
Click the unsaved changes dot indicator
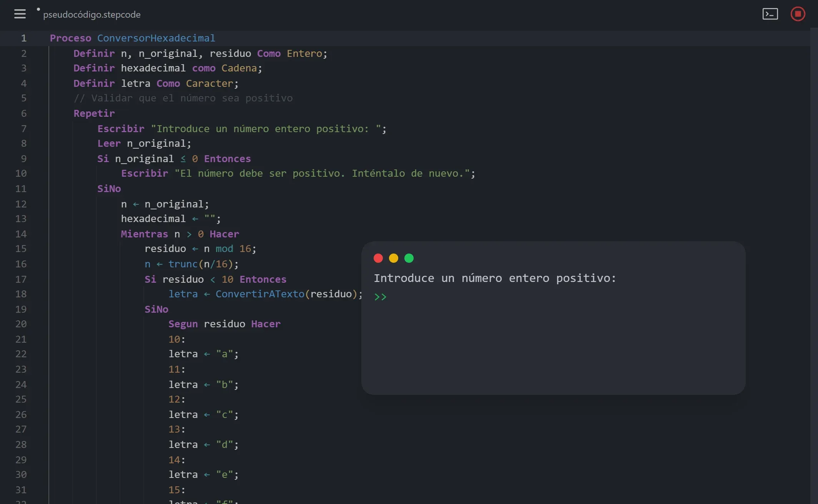(38, 8)
